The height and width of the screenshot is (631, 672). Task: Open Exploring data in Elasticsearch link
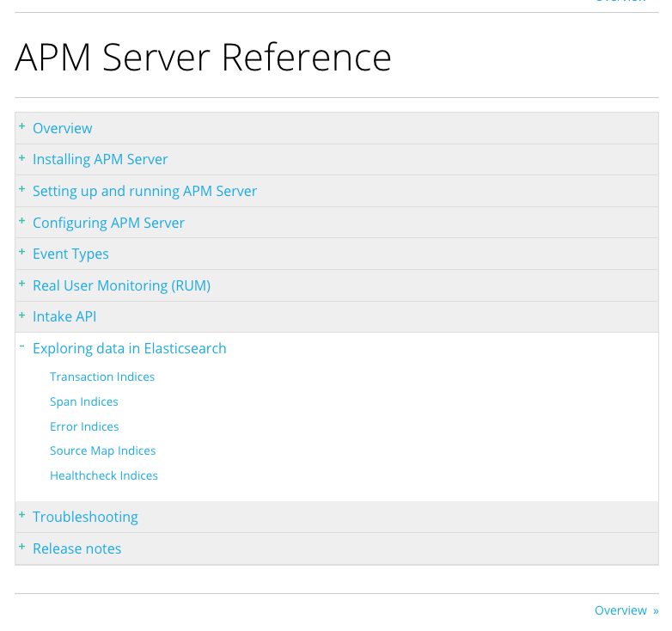click(130, 348)
